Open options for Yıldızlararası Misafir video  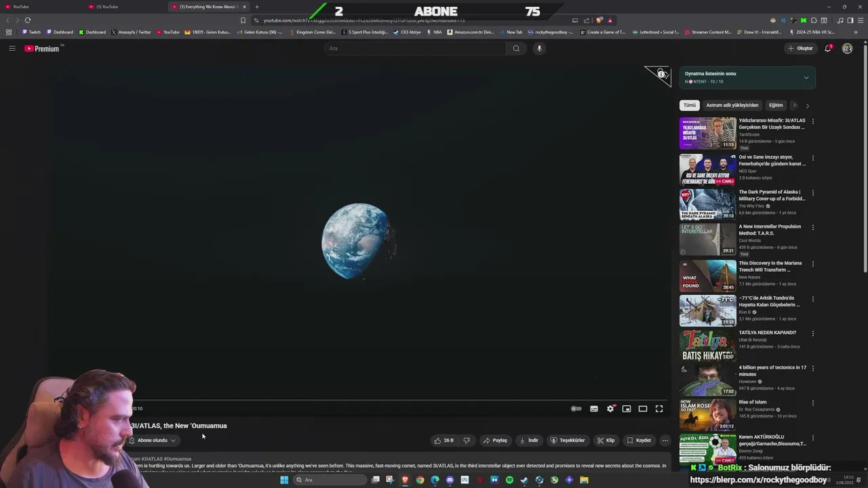pyautogui.click(x=813, y=121)
